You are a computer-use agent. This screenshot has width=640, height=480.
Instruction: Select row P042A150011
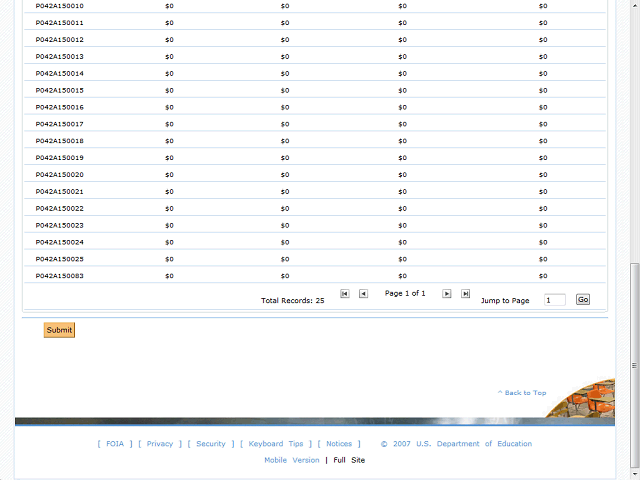coord(315,23)
